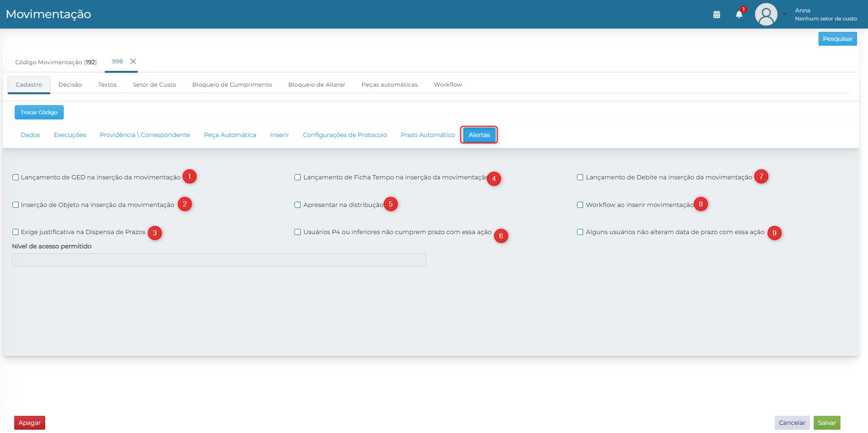Open the notifications bell
The image size is (868, 433).
[x=739, y=14]
